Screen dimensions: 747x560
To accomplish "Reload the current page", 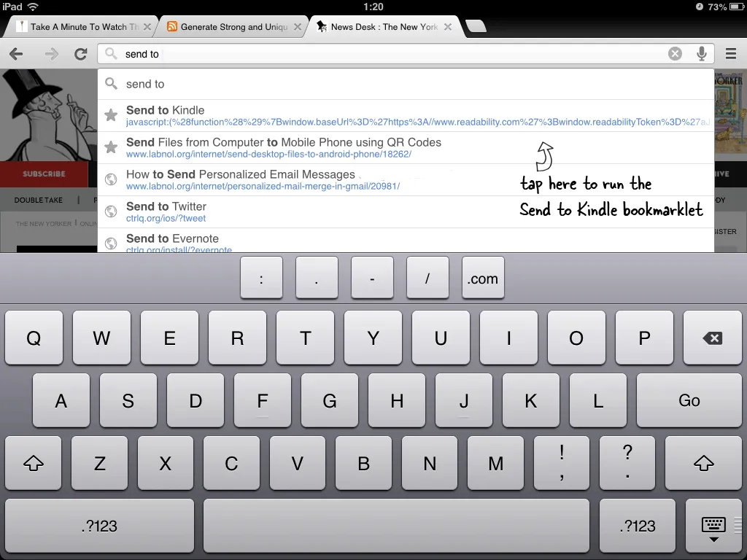I will pos(82,53).
